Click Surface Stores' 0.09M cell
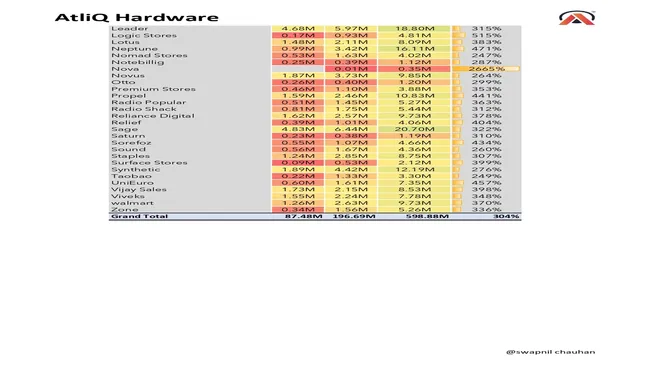Viewport: 650px width, 366px height. point(298,162)
